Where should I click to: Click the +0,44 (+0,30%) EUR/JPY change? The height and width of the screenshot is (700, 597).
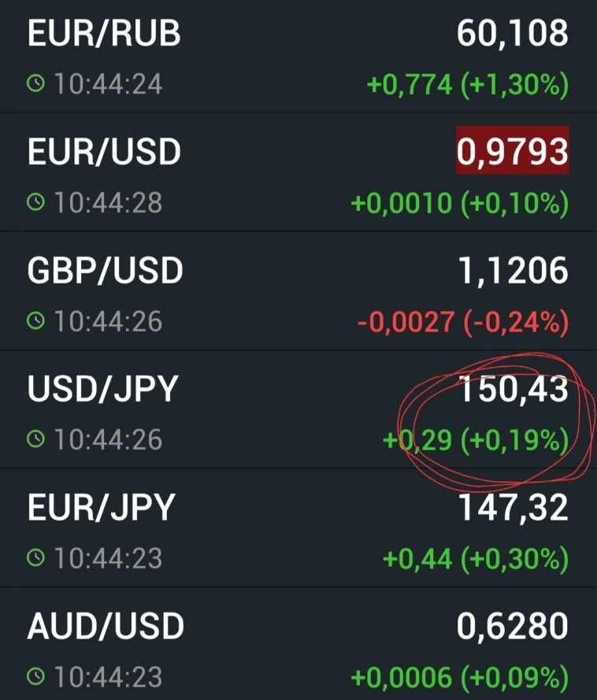pos(475,559)
